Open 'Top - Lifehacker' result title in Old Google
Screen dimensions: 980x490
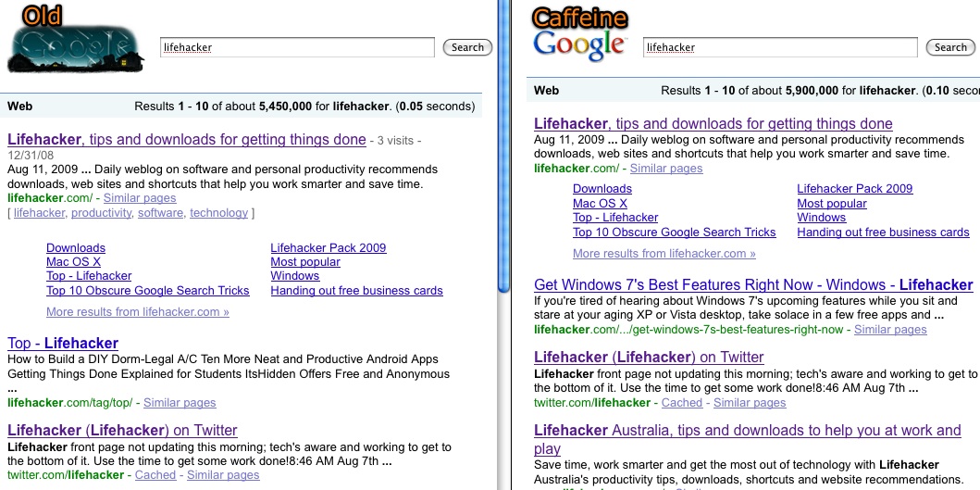point(63,343)
